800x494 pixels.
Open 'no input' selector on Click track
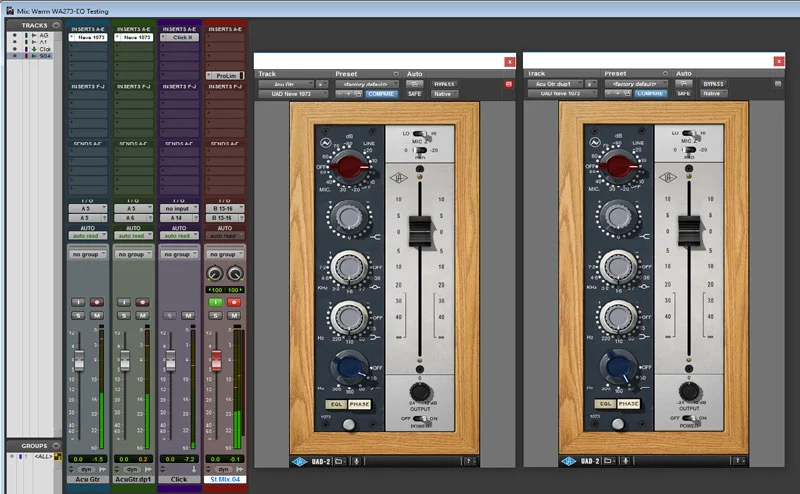[x=180, y=209]
